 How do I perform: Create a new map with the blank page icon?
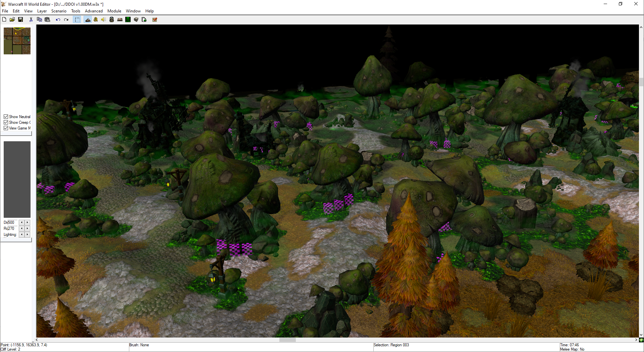tap(4, 19)
